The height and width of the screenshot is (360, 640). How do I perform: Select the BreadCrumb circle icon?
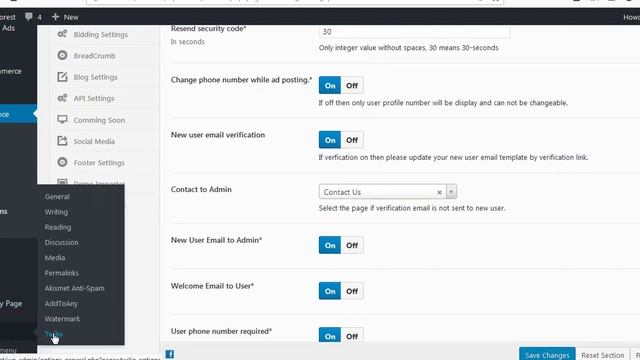tap(62, 55)
